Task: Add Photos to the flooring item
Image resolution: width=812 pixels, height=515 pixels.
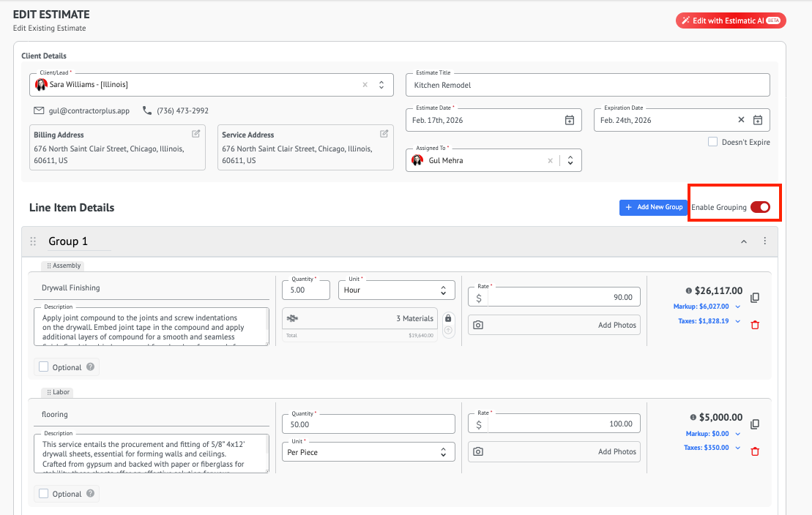Action: pos(554,451)
